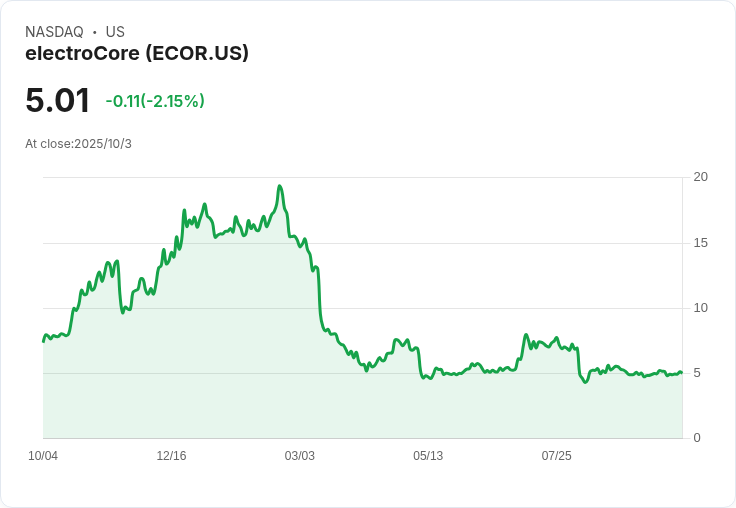Image resolution: width=736 pixels, height=508 pixels.
Task: Click the highest peak of the price line
Action: coord(280,186)
